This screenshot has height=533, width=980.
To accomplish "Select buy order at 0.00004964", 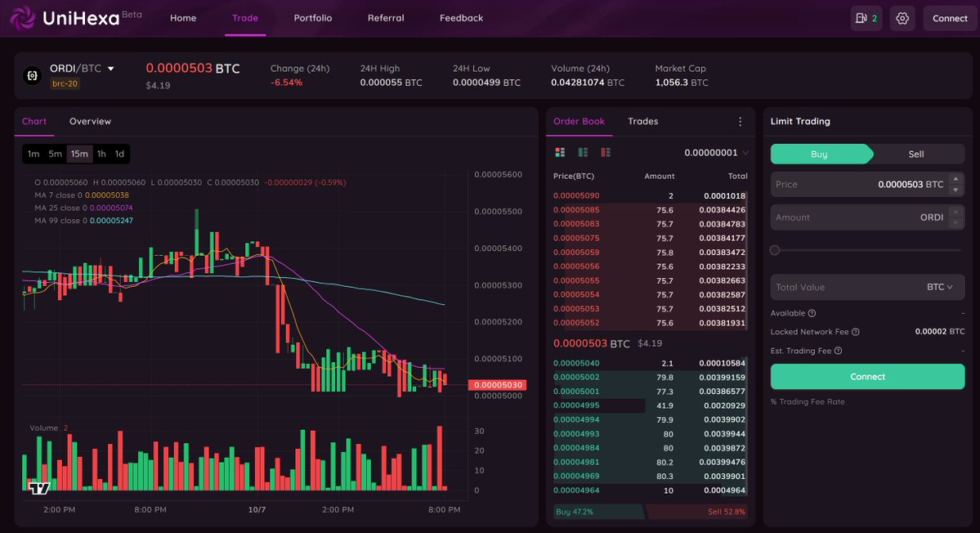I will tap(650, 490).
